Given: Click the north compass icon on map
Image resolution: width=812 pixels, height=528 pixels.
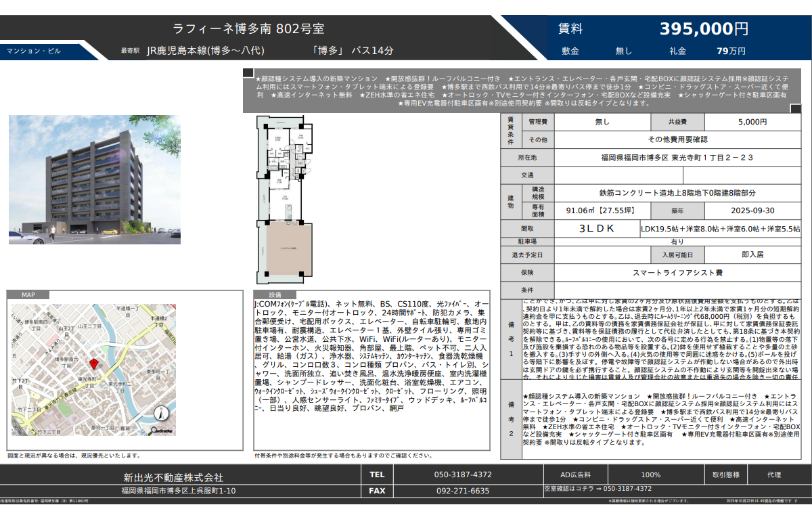Looking at the screenshot, I should click(161, 413).
